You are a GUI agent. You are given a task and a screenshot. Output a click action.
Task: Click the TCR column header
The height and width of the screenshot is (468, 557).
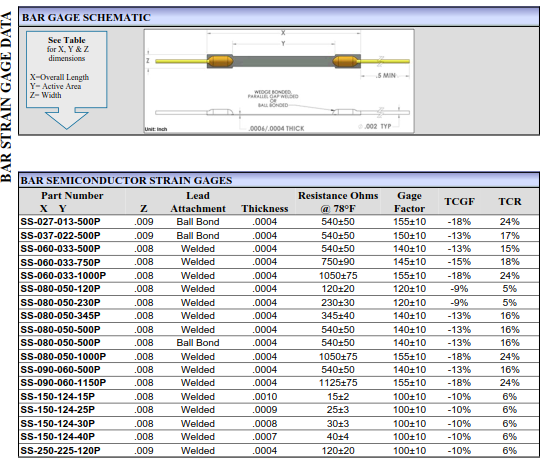click(510, 201)
